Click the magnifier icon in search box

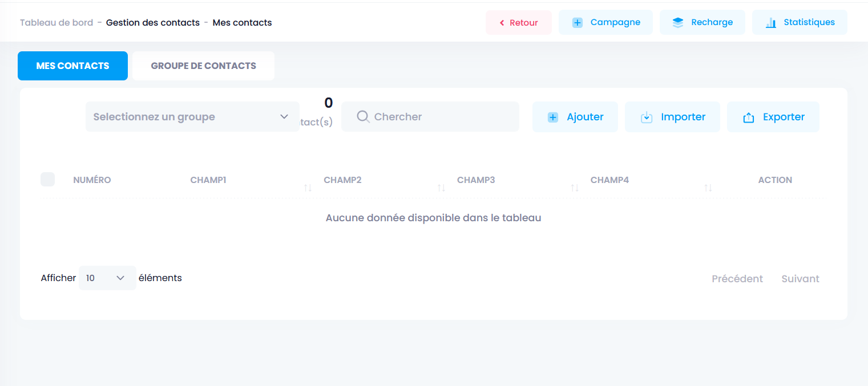tap(363, 117)
